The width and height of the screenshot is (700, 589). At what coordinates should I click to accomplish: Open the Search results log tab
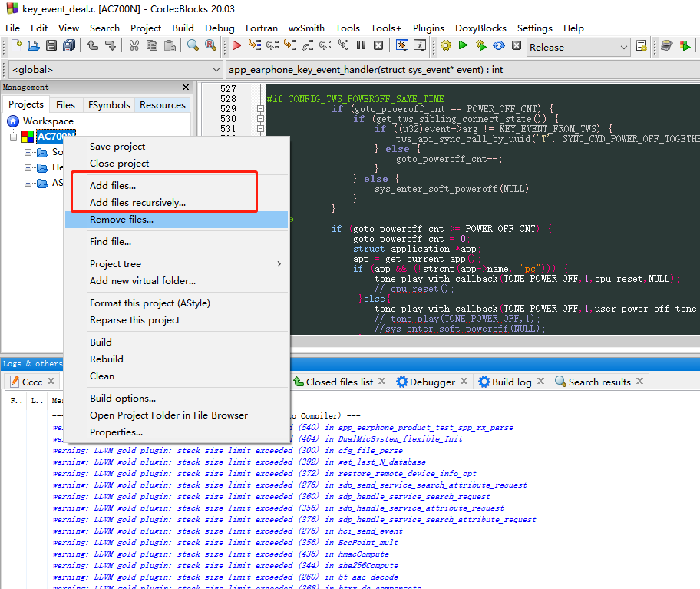click(599, 382)
